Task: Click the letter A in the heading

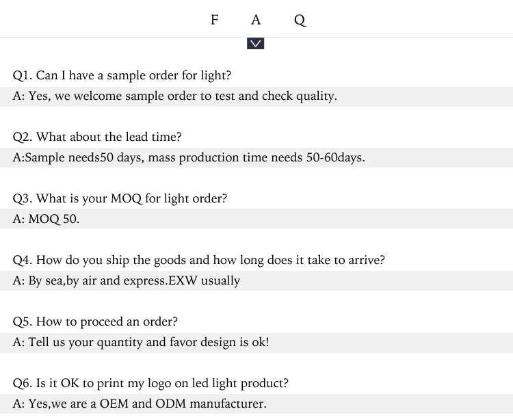Action: pos(256,20)
